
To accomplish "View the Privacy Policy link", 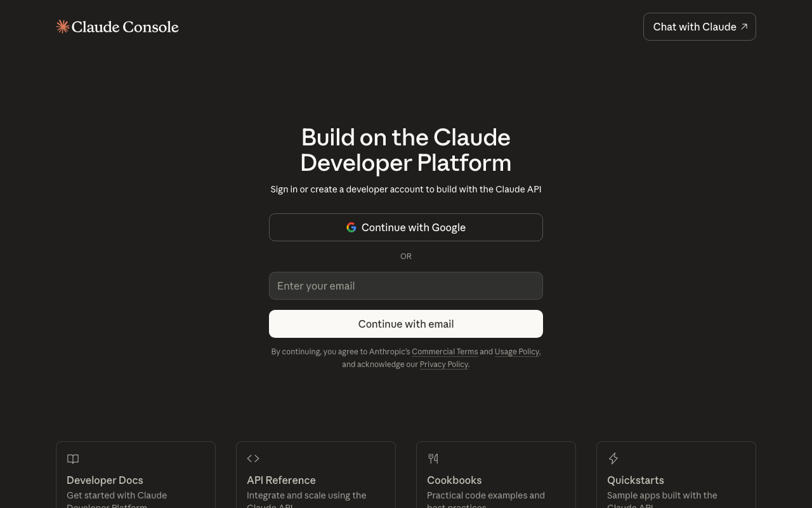I will coord(444,364).
